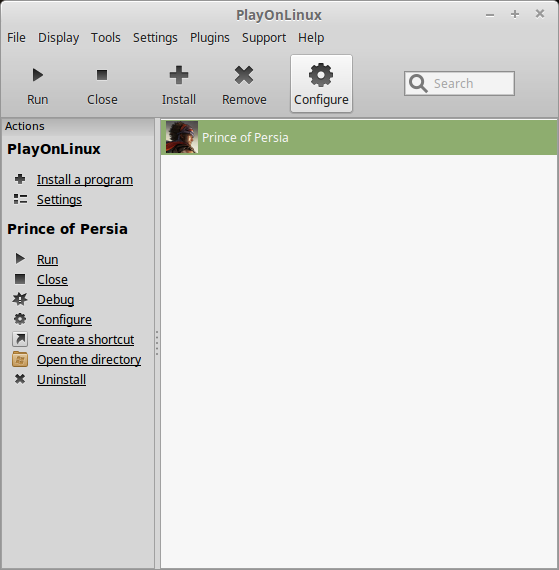Click the Configure link in sidebar
559x570 pixels.
point(64,320)
